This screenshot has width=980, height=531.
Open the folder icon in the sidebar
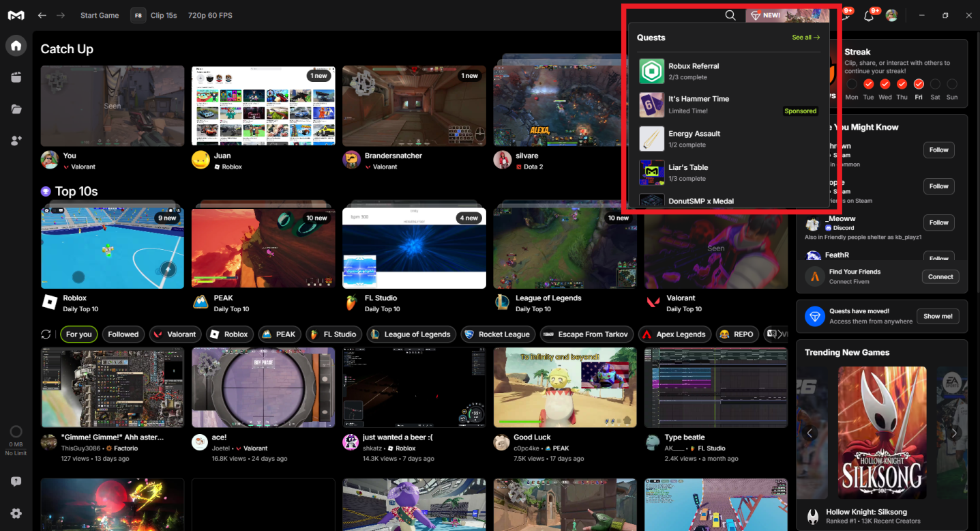pyautogui.click(x=16, y=109)
